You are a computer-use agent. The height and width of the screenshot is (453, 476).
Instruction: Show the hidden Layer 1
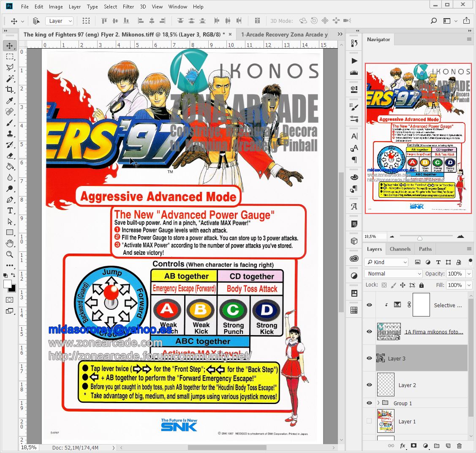point(369,421)
